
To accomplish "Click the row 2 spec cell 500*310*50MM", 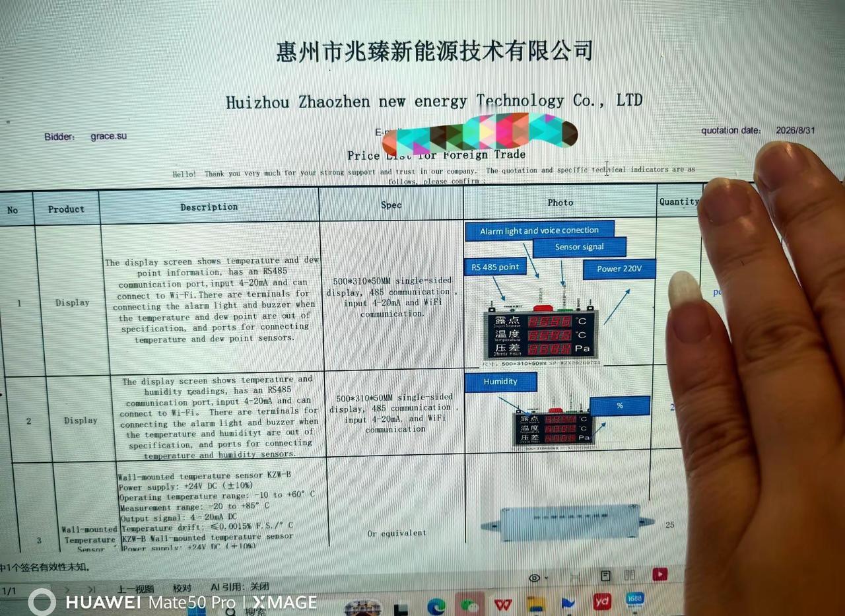I will 395,413.
